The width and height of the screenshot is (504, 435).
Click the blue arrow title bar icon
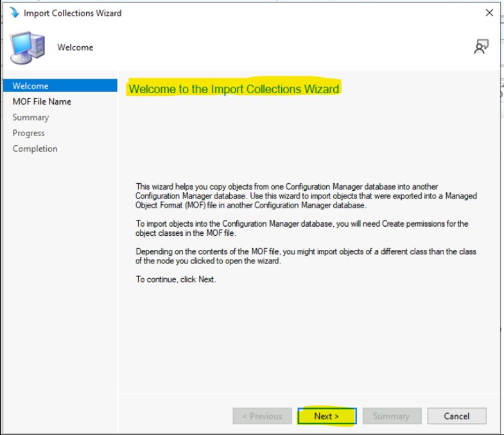(x=14, y=13)
